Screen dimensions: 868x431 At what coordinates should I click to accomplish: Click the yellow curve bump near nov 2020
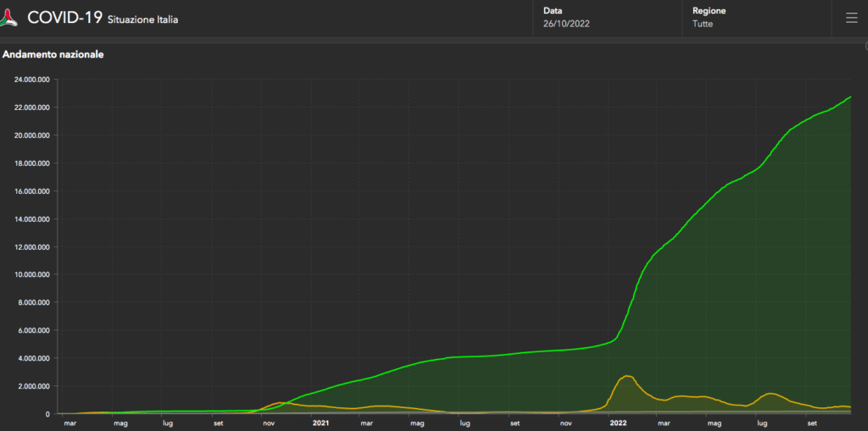point(279,402)
